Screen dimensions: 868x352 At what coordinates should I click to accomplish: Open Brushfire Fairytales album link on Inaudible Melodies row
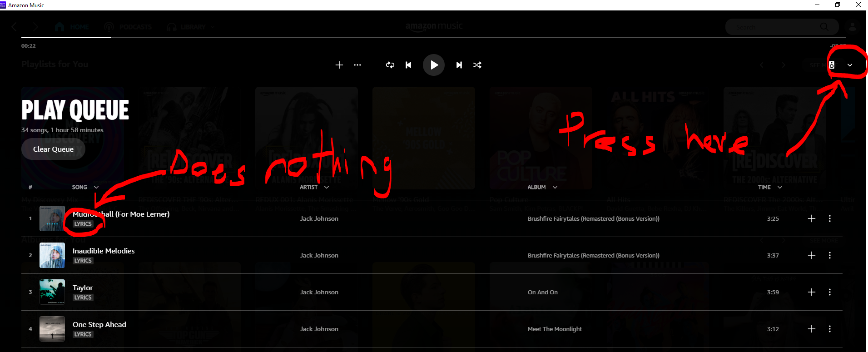pyautogui.click(x=593, y=255)
